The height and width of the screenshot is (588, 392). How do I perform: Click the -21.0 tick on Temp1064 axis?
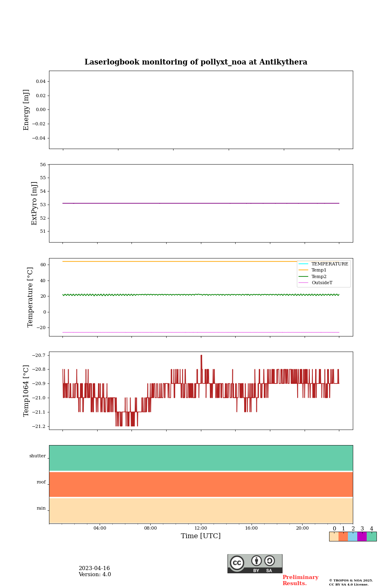39,398
